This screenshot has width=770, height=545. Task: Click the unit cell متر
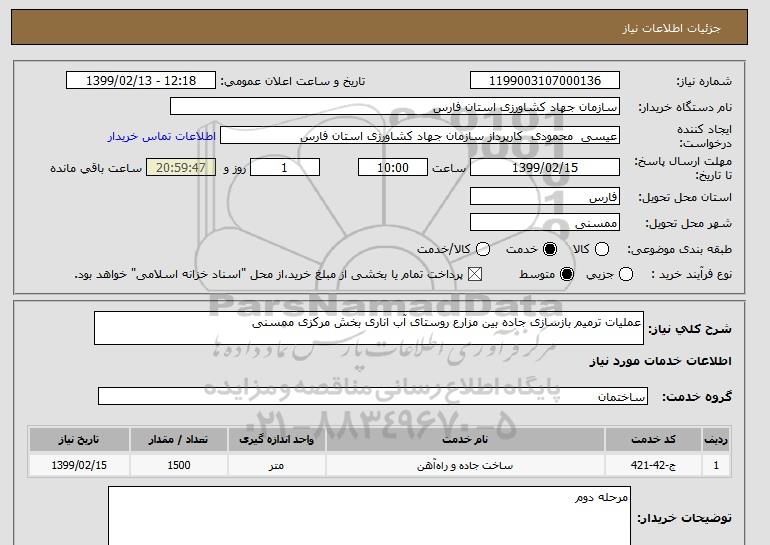(x=276, y=465)
